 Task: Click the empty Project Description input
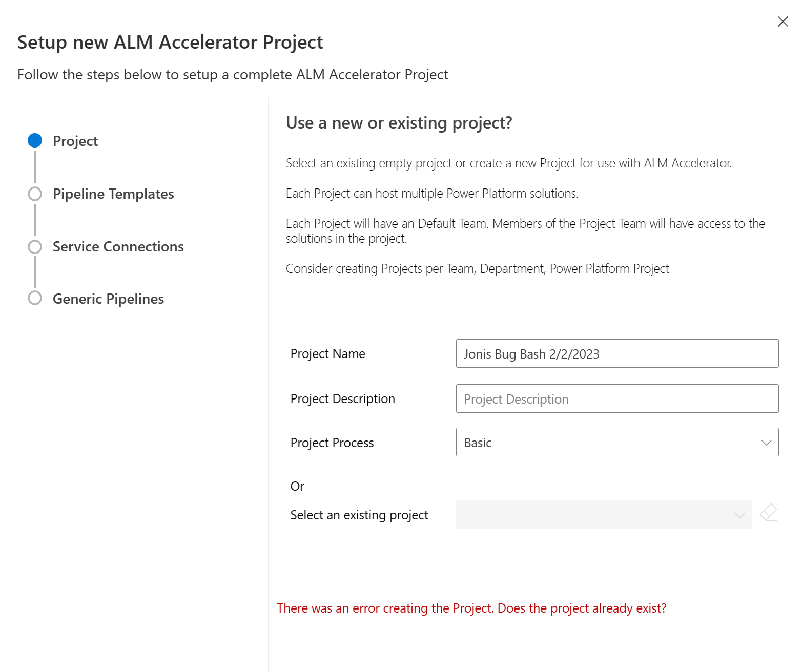(x=617, y=398)
